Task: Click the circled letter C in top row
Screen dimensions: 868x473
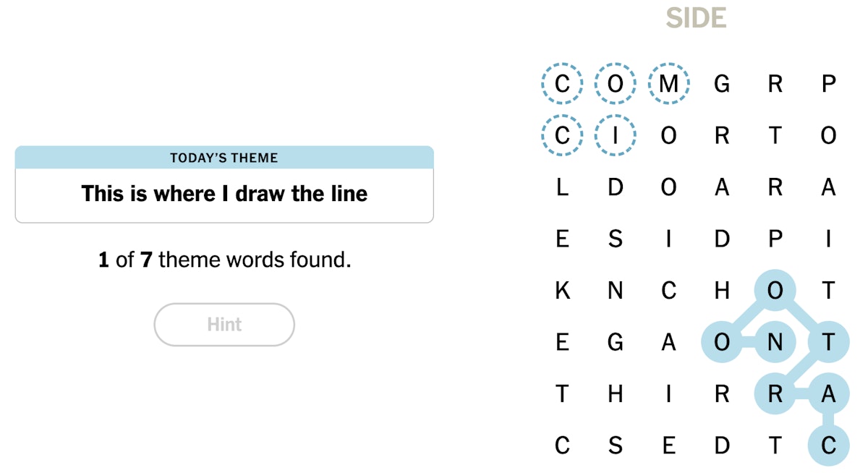Action: coord(562,83)
